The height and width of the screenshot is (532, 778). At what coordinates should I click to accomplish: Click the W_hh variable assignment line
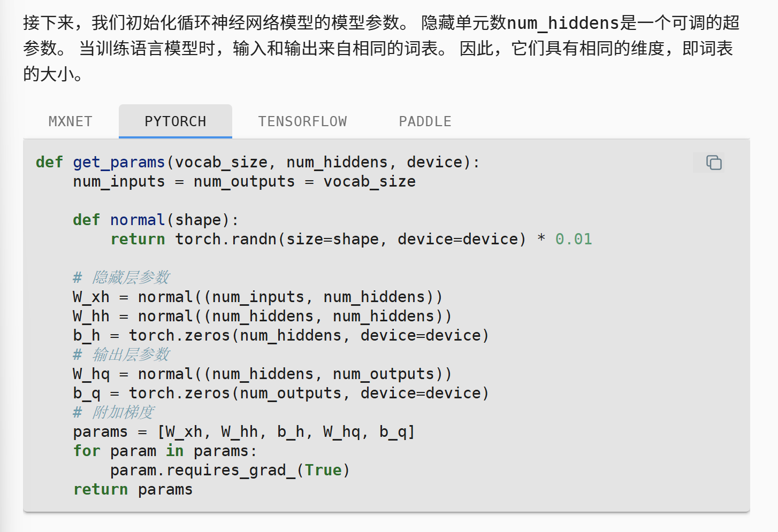pos(262,316)
